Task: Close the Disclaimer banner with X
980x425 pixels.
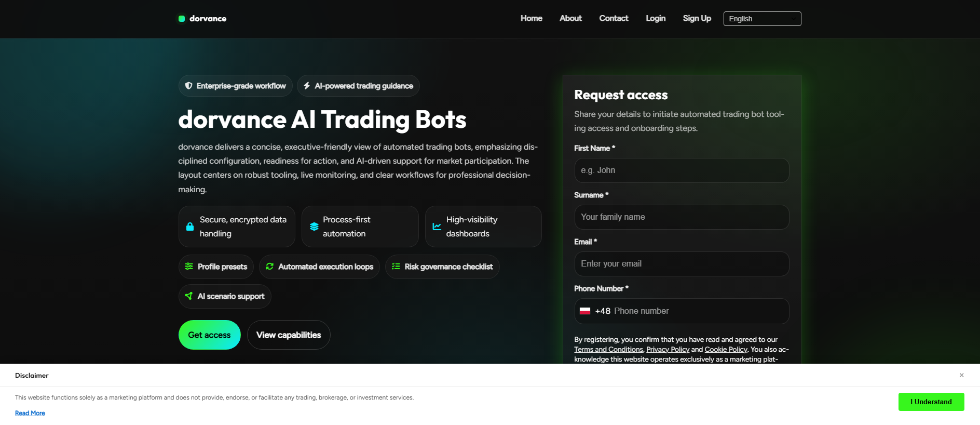Action: pyautogui.click(x=961, y=375)
